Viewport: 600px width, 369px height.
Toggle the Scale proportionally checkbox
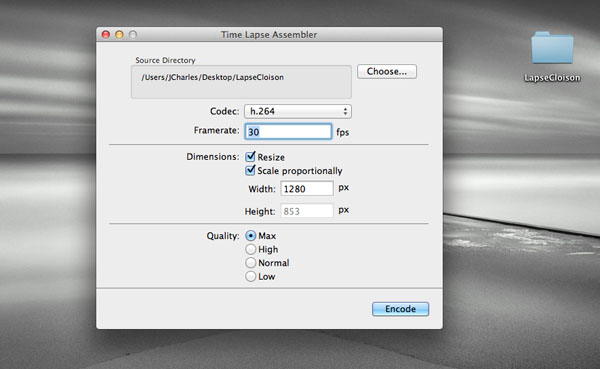point(250,170)
